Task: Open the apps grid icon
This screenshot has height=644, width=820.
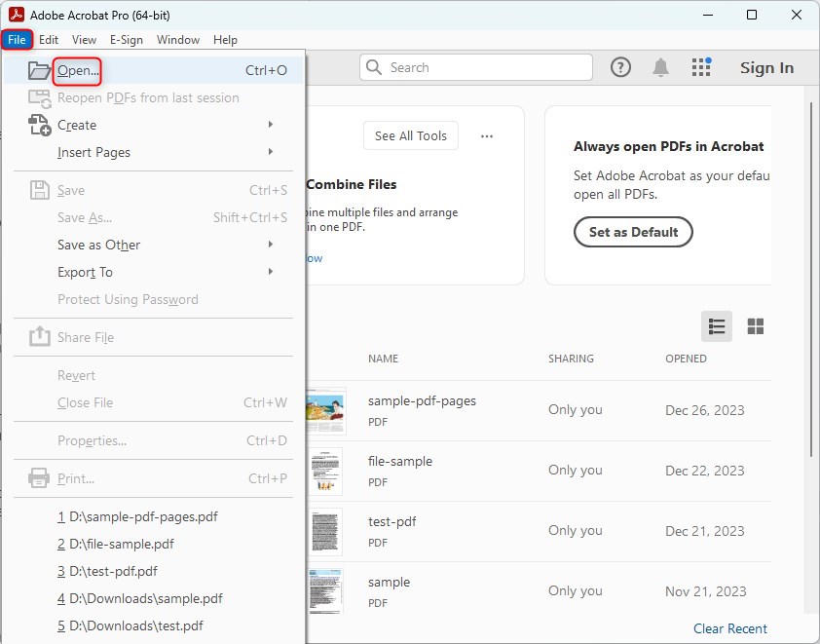Action: pyautogui.click(x=701, y=67)
